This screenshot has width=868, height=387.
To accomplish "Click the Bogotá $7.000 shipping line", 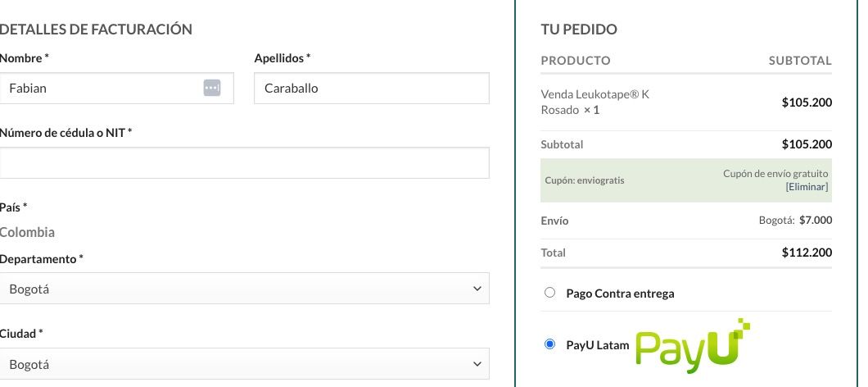I will (x=795, y=220).
